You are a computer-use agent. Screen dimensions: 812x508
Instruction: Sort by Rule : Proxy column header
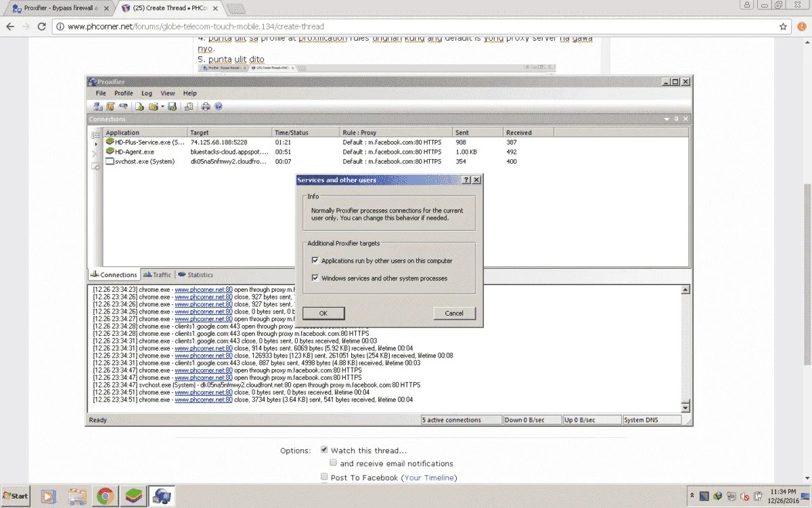click(396, 132)
